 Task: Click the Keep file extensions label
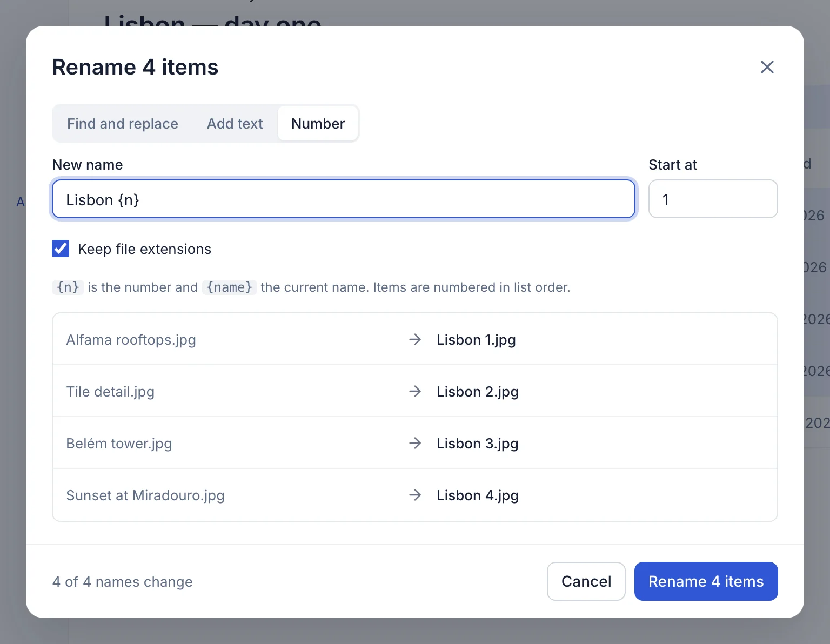pyautogui.click(x=144, y=249)
